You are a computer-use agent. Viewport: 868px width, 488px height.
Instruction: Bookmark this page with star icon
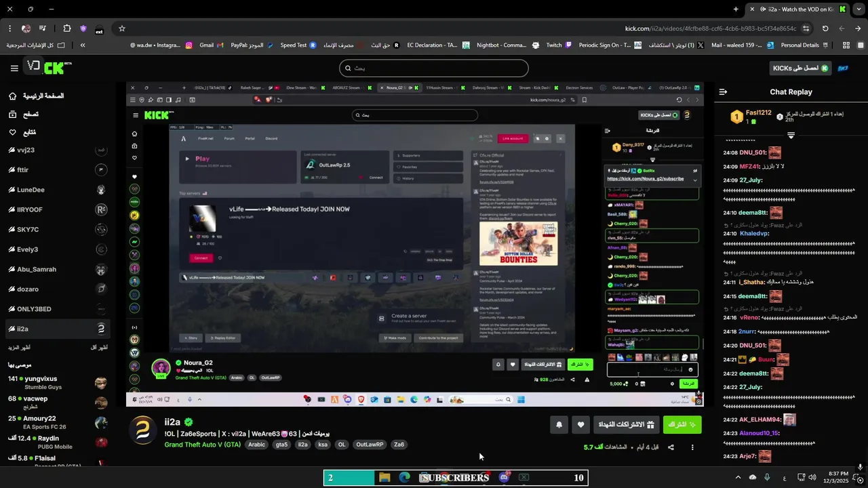click(x=122, y=28)
